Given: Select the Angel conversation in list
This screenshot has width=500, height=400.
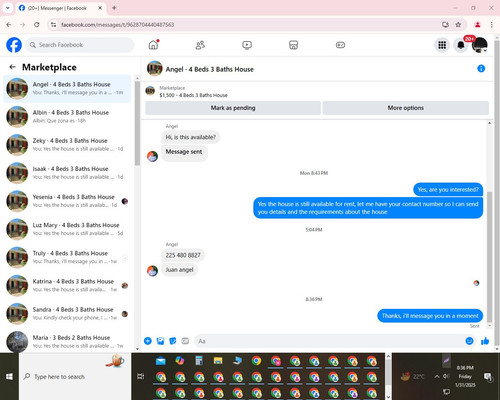Looking at the screenshot, I should (67, 89).
